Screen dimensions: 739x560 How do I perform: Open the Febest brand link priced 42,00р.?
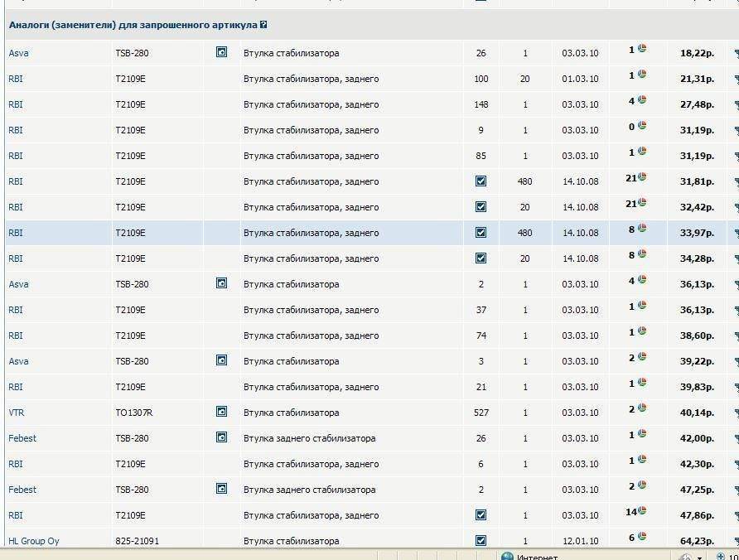(22, 438)
